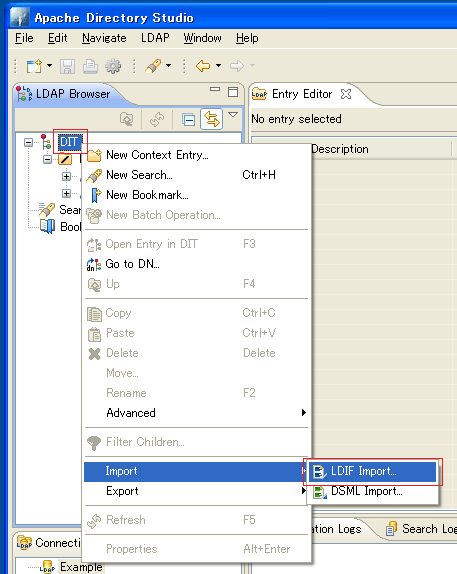Click the Back arrow toolbar icon

[203, 66]
